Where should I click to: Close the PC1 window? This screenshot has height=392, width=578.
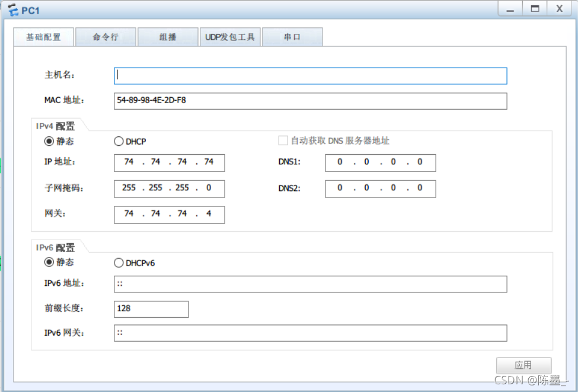[560, 8]
